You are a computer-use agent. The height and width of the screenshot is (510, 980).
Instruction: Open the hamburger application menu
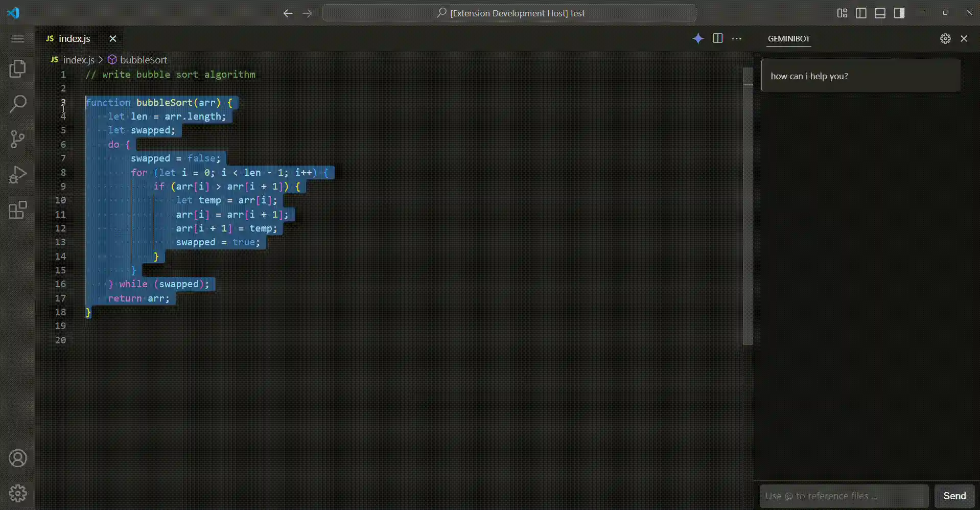point(18,39)
